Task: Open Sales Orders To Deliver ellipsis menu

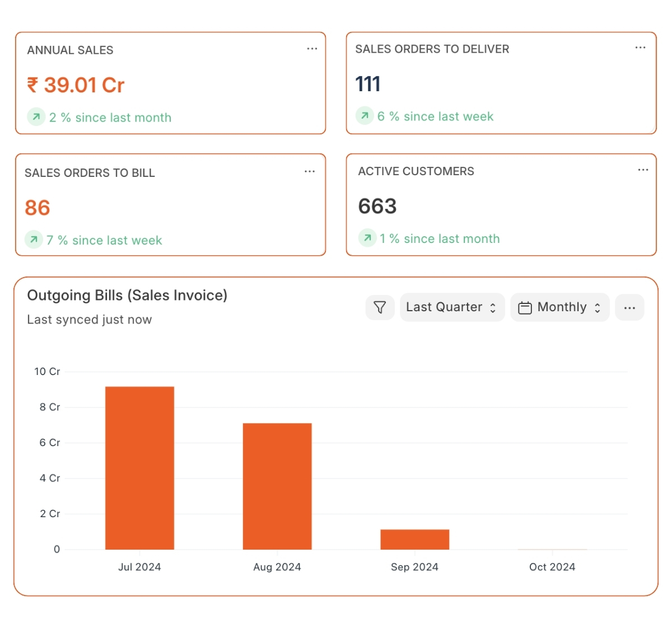Action: click(640, 48)
